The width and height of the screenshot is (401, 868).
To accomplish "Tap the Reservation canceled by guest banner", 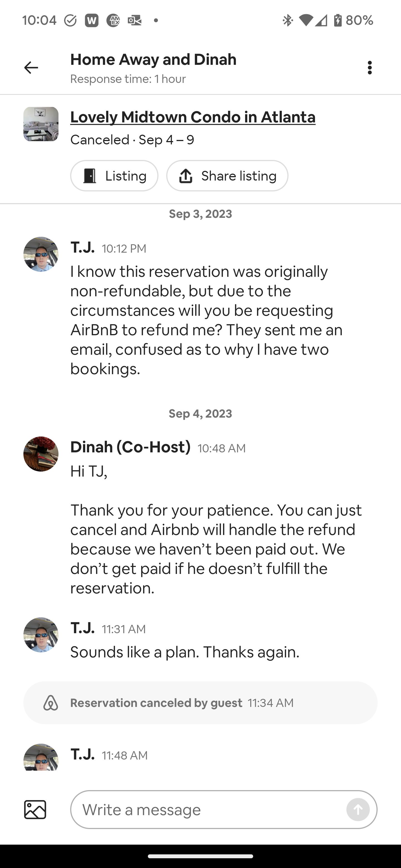I will pyautogui.click(x=200, y=703).
